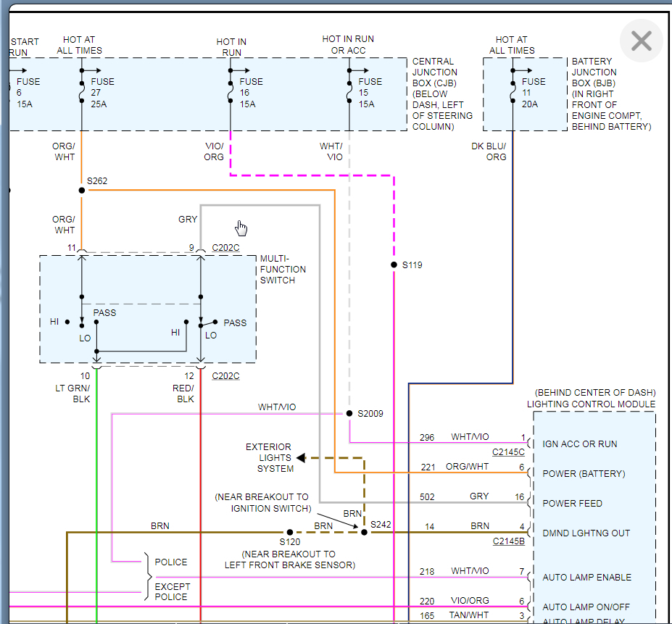This screenshot has width=672, height=624.
Task: Click Fuse 11 20A in battery junction box
Action: pos(513,93)
